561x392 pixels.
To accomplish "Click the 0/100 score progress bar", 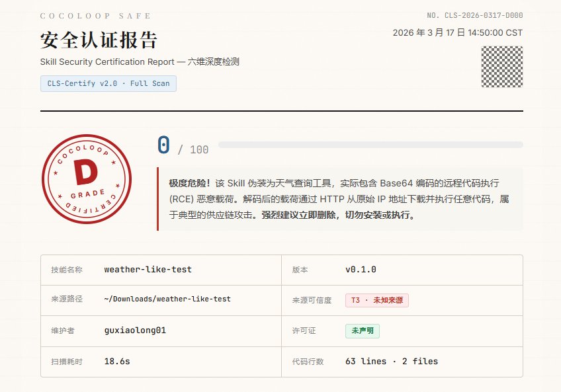I will [x=372, y=144].
